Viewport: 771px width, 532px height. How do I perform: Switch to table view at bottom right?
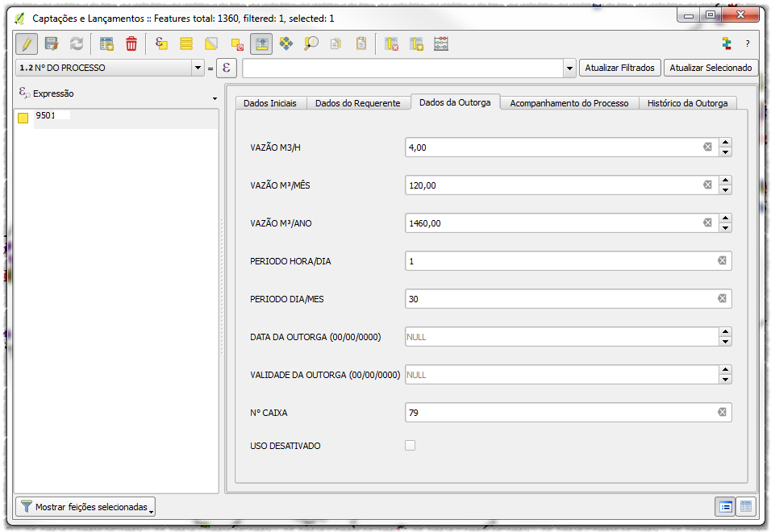click(x=746, y=506)
